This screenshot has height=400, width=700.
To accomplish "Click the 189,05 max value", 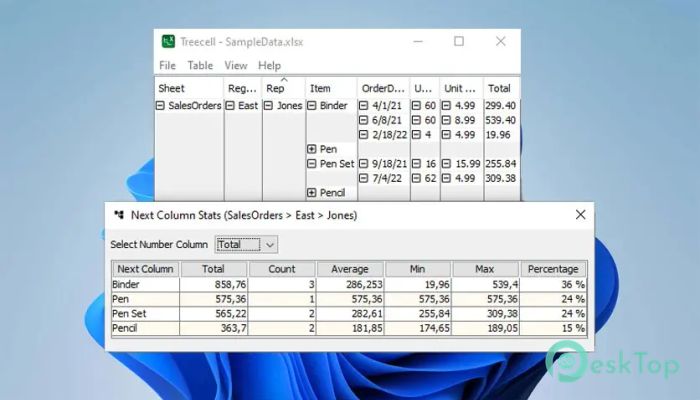I will click(485, 328).
